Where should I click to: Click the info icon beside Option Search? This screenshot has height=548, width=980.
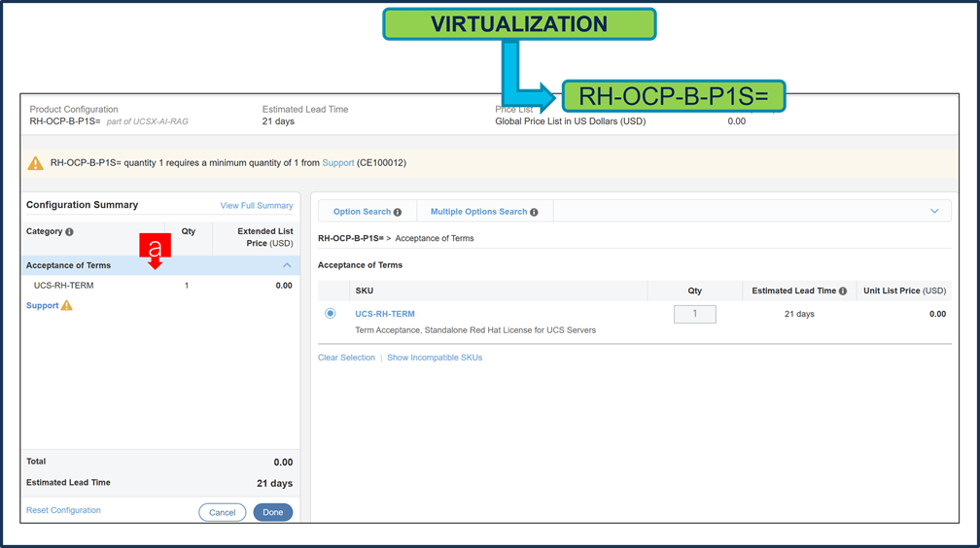(398, 213)
